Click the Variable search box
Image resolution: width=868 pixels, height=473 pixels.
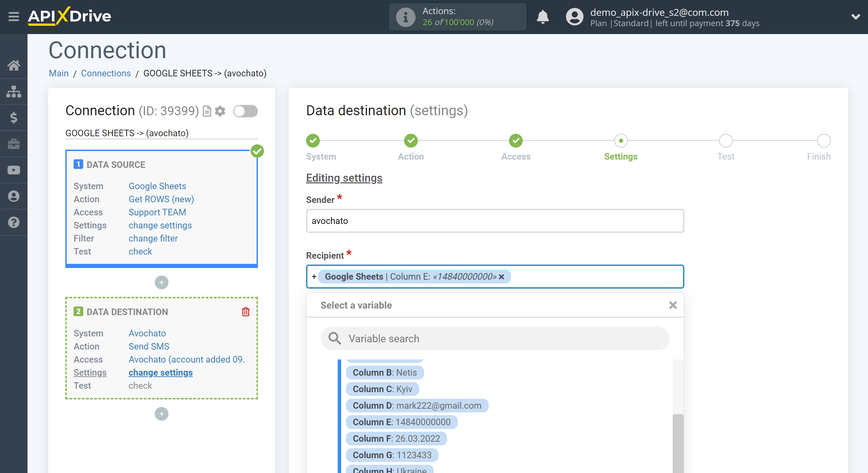(x=495, y=338)
